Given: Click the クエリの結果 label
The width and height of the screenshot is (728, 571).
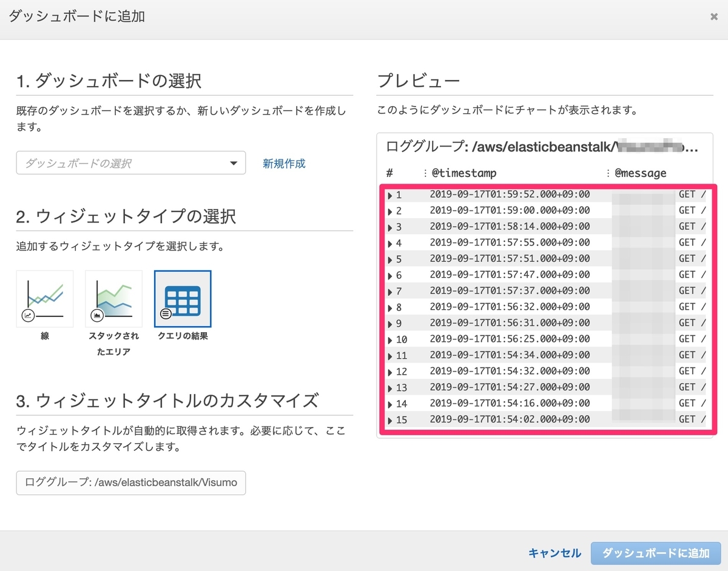Looking at the screenshot, I should coord(183,336).
